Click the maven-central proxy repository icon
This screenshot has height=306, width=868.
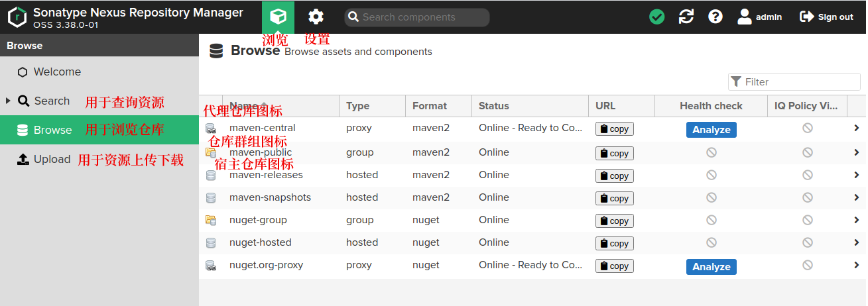[x=211, y=128]
